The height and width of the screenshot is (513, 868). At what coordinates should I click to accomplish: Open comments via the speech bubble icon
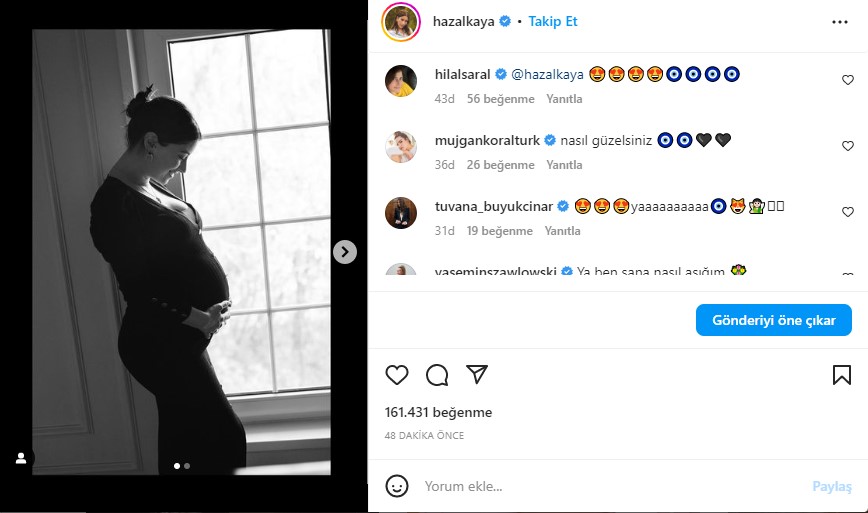(x=437, y=375)
